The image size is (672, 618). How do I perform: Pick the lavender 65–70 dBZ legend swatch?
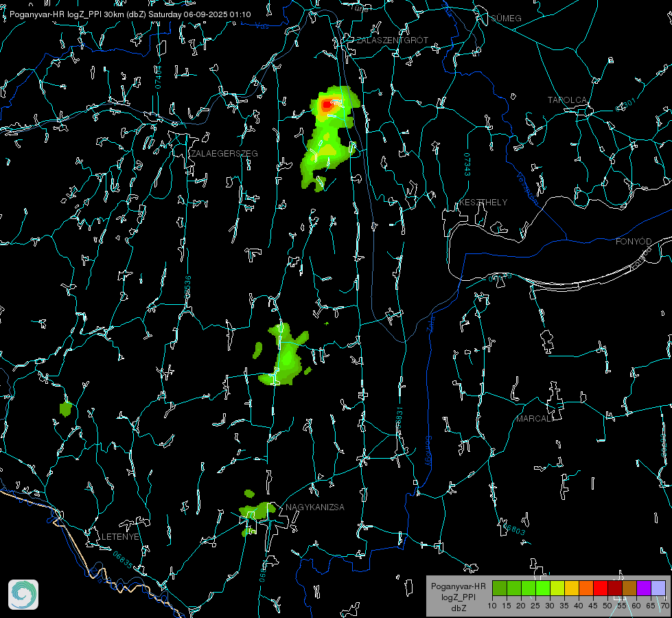658,588
